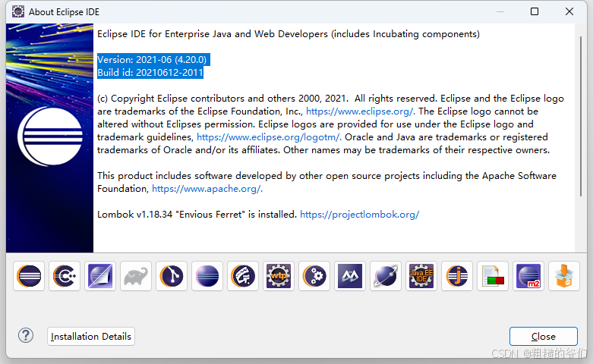Click the gray Gradle elephant icon
The width and height of the screenshot is (593, 364).
(x=136, y=276)
